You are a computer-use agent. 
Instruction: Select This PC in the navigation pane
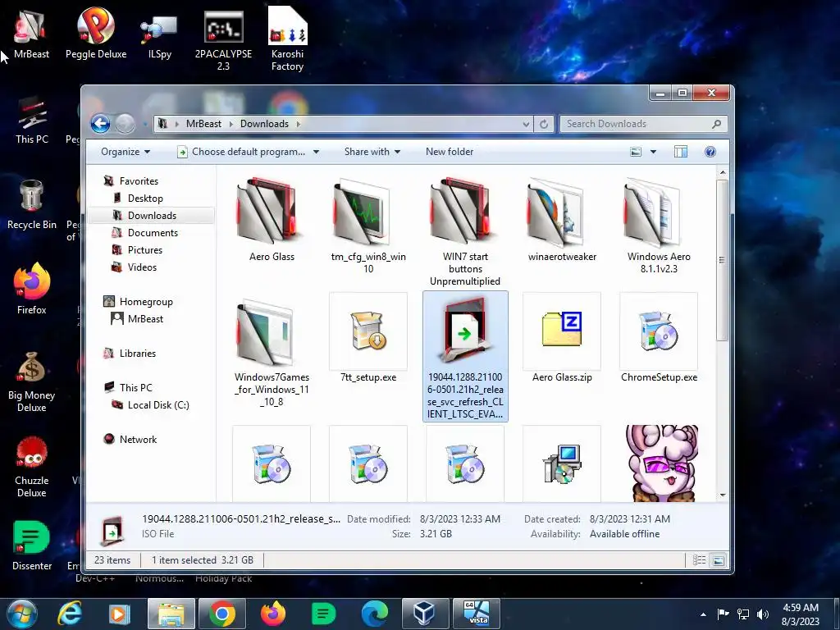click(x=135, y=387)
